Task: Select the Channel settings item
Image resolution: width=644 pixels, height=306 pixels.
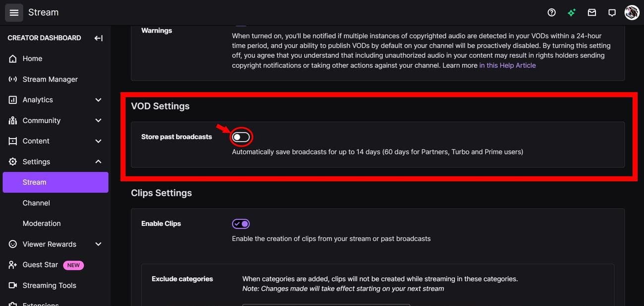Action: 36,203
